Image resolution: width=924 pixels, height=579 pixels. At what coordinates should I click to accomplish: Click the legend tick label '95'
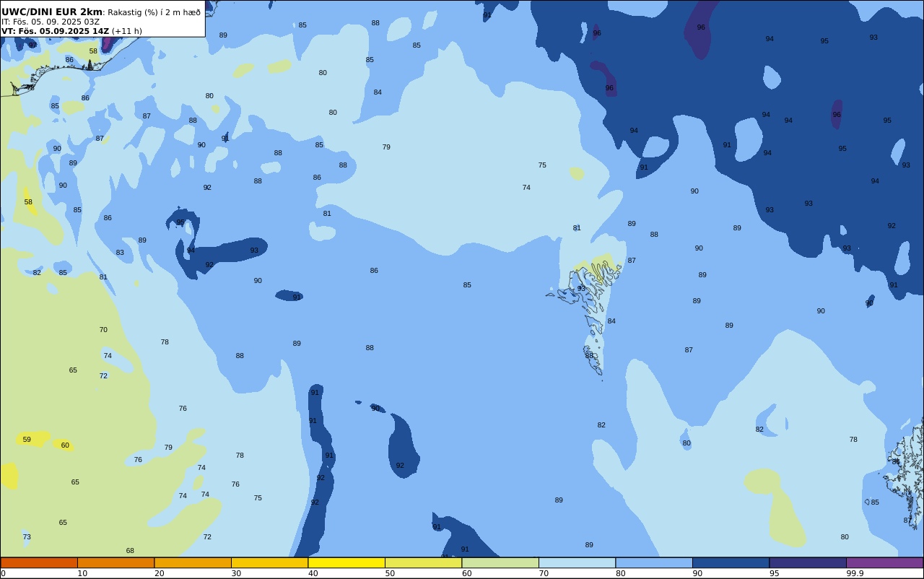(x=775, y=573)
